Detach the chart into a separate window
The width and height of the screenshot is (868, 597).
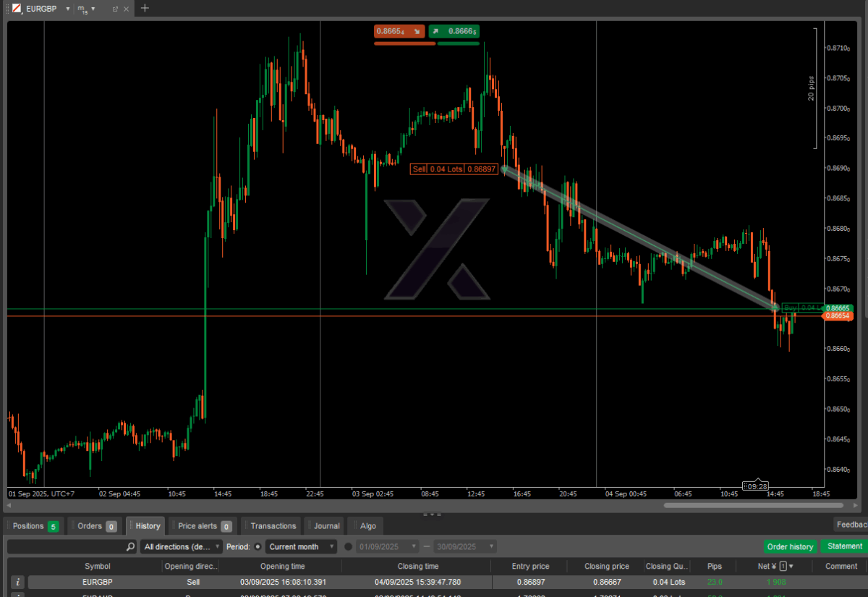click(x=115, y=9)
